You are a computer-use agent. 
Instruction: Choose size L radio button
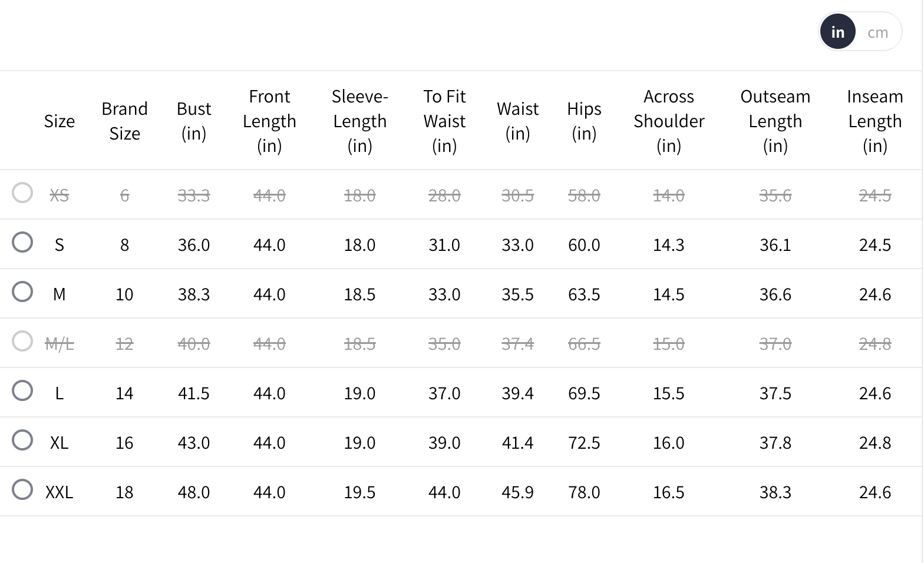pos(22,390)
